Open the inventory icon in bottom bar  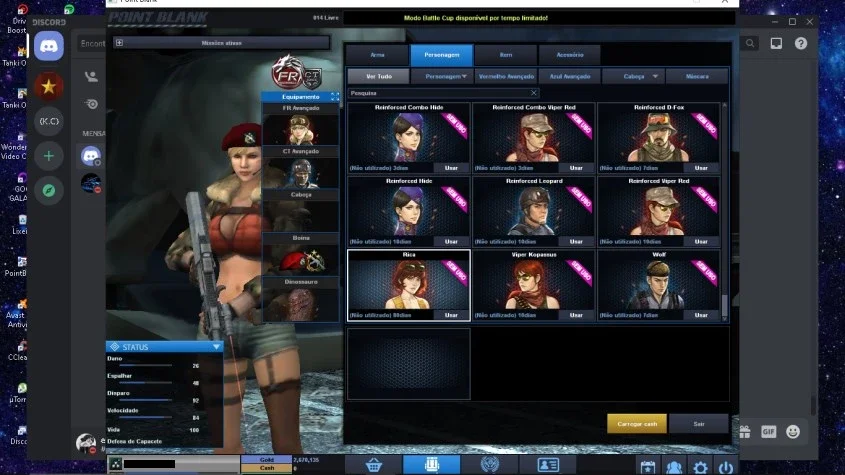click(432, 465)
